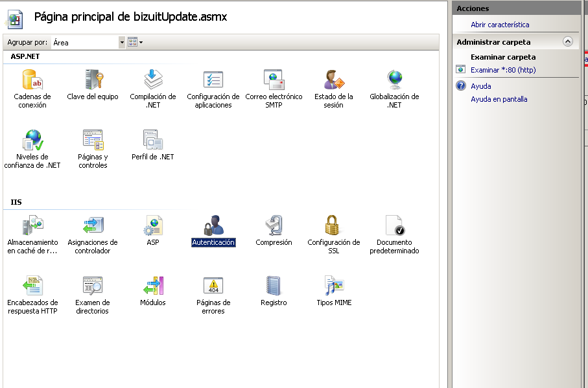Click Abrir característica link

(500, 25)
